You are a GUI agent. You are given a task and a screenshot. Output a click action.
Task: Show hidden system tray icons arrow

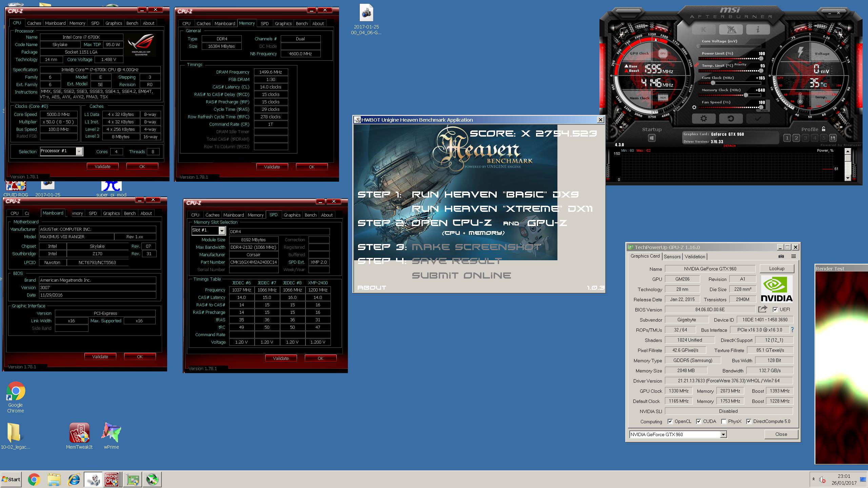[x=813, y=479]
